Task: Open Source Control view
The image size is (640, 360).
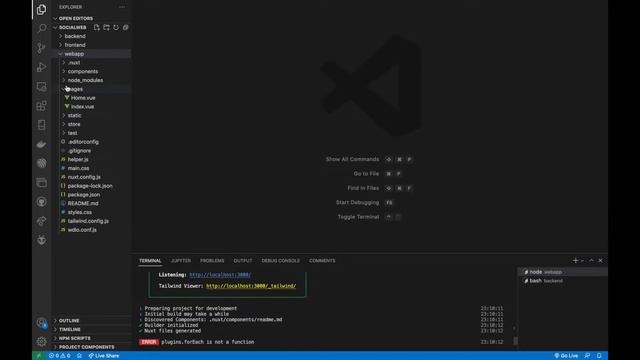Action: tap(41, 48)
